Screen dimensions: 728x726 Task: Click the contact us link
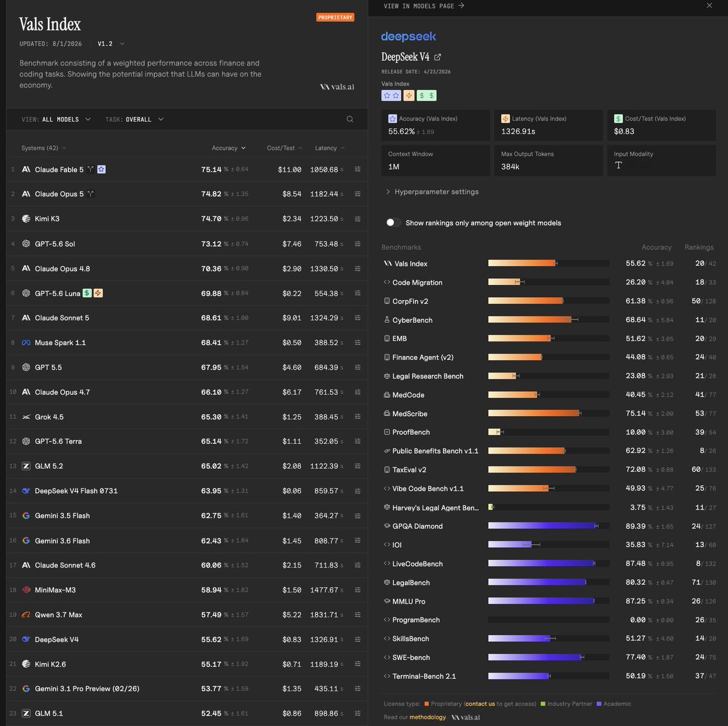(480, 704)
